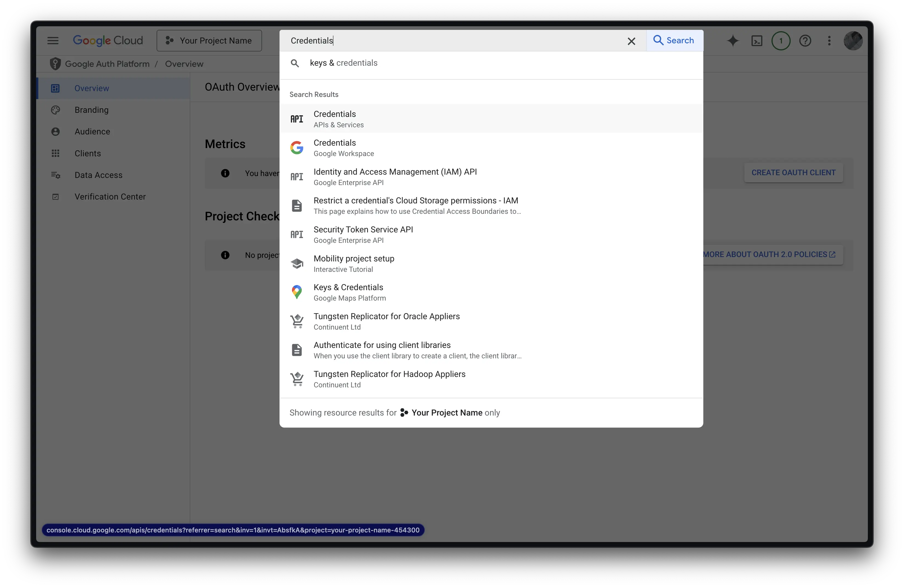Viewport: 904px width, 588px height.
Task: Open Credentials result under Google Workspace
Action: [x=491, y=148]
